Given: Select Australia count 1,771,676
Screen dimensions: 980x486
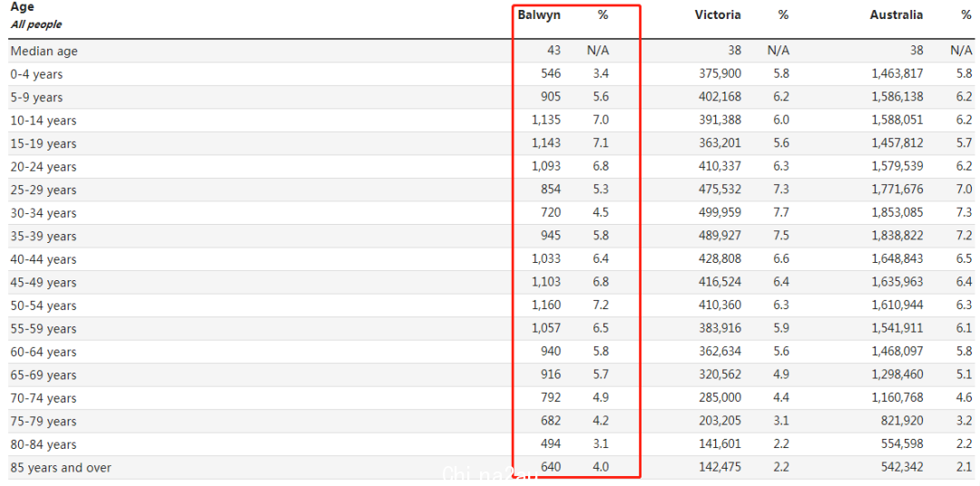Looking at the screenshot, I should [897, 190].
